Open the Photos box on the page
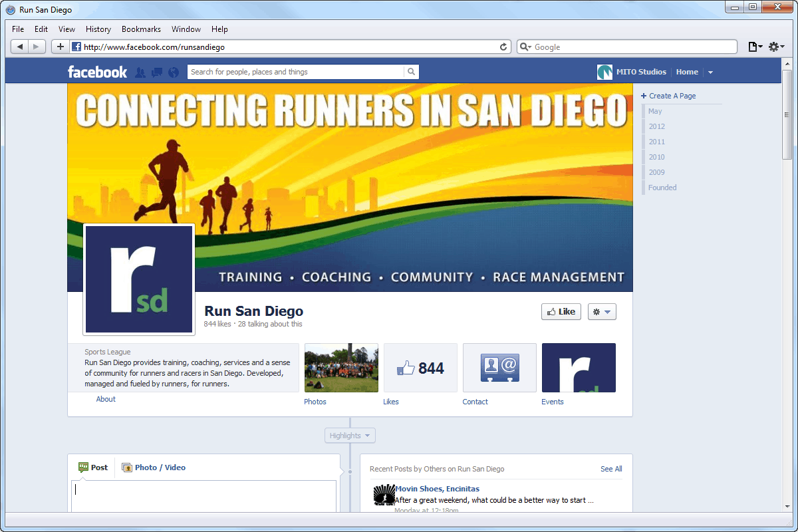Viewport: 798px width, 532px height. point(341,368)
